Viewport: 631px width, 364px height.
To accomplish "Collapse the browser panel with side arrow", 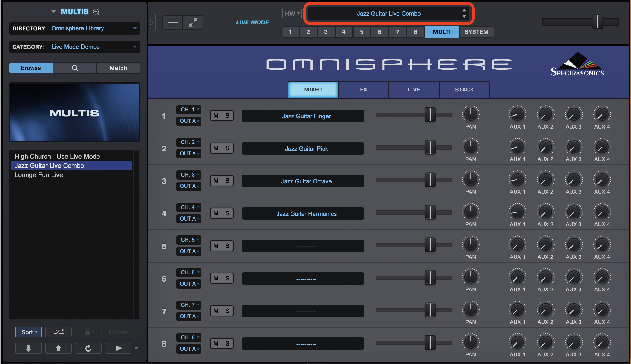I will pyautogui.click(x=152, y=23).
